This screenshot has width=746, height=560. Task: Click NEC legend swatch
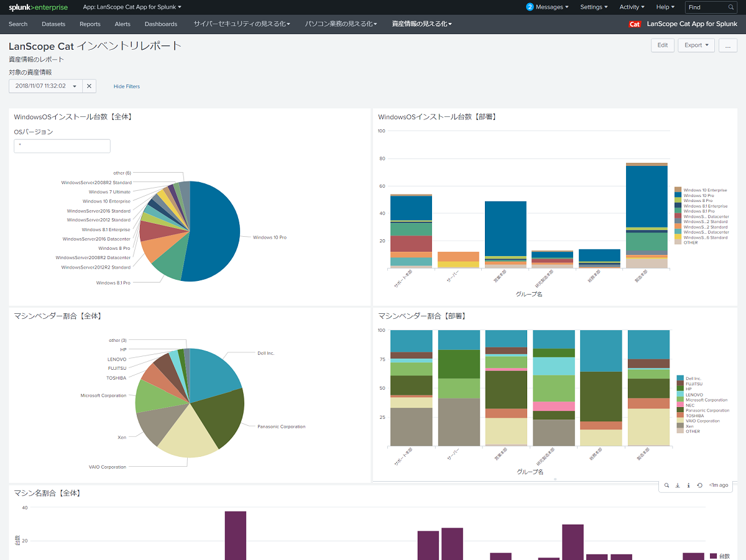pyautogui.click(x=680, y=405)
